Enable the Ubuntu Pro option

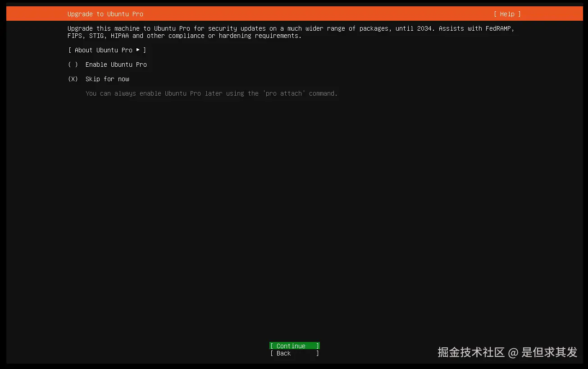[x=115, y=65]
